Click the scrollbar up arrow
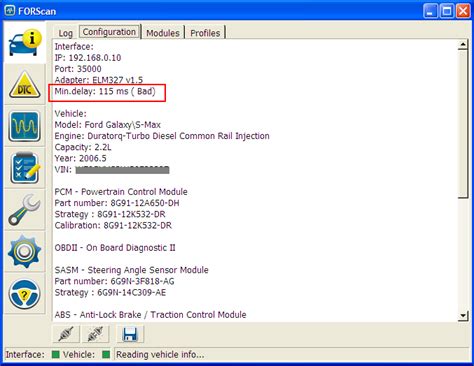The width and height of the screenshot is (474, 366). click(463, 45)
